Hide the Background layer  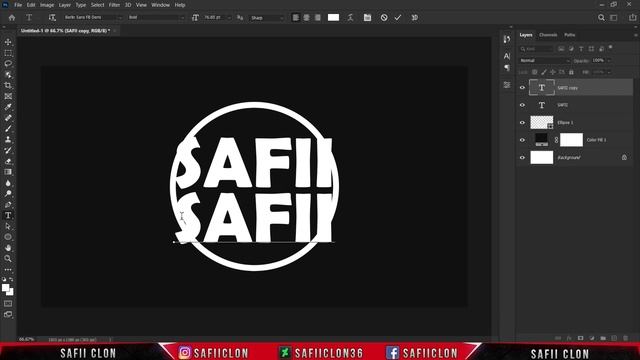(x=522, y=158)
